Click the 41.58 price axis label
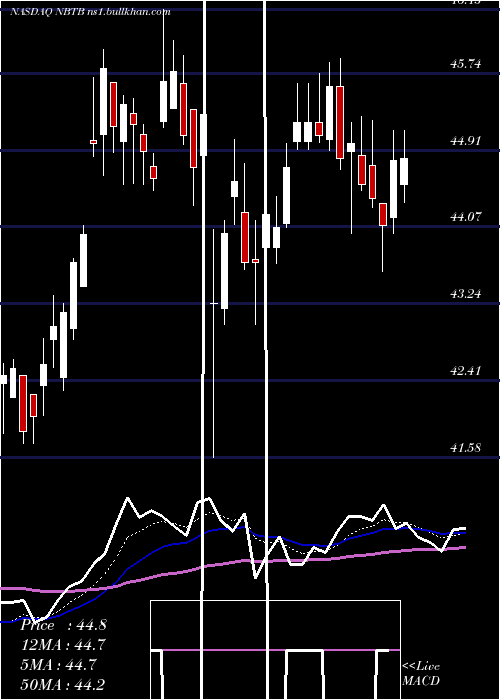The image size is (500, 700). (466, 448)
